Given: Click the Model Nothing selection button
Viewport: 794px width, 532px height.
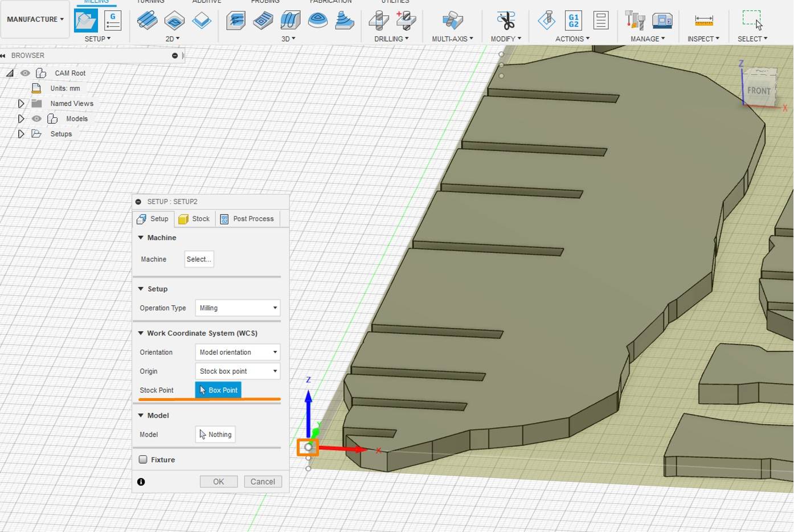Looking at the screenshot, I should (x=215, y=435).
